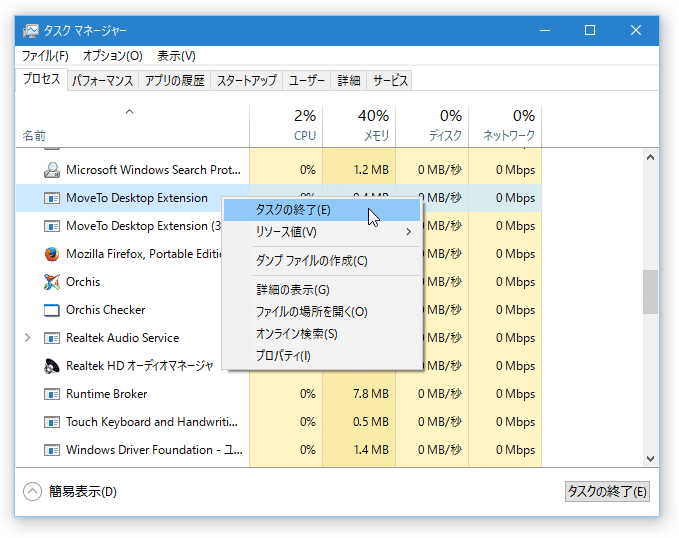Select ダンプ ファイルの作成(C) from context menu
This screenshot has width=679, height=538.
point(322,261)
